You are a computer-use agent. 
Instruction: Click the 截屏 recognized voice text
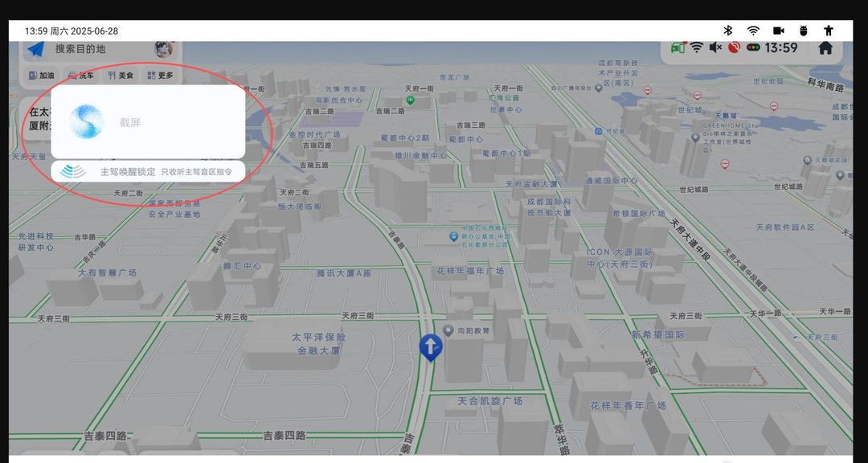tap(130, 123)
